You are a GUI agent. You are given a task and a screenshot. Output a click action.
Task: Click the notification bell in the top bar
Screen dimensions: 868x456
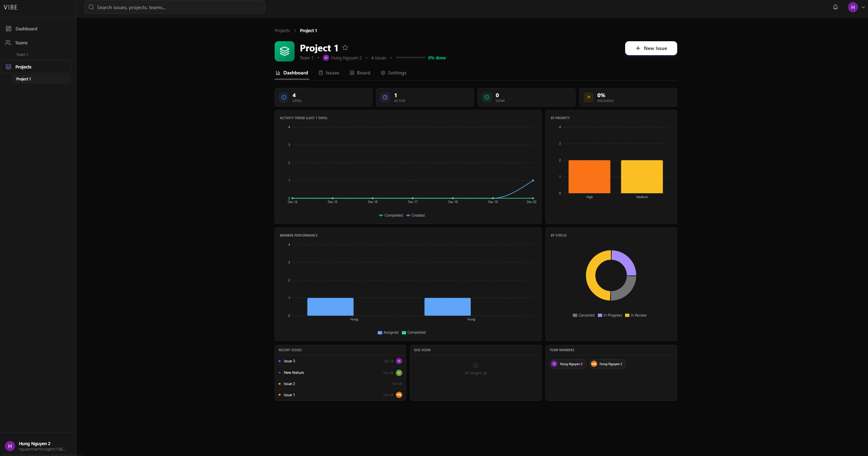(x=836, y=7)
